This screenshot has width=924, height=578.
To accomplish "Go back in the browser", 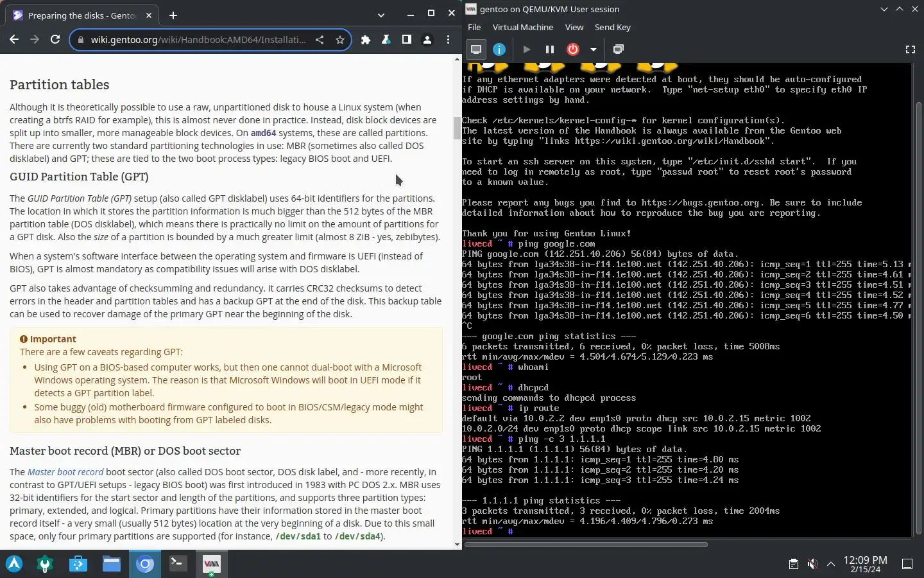I will pos(14,40).
